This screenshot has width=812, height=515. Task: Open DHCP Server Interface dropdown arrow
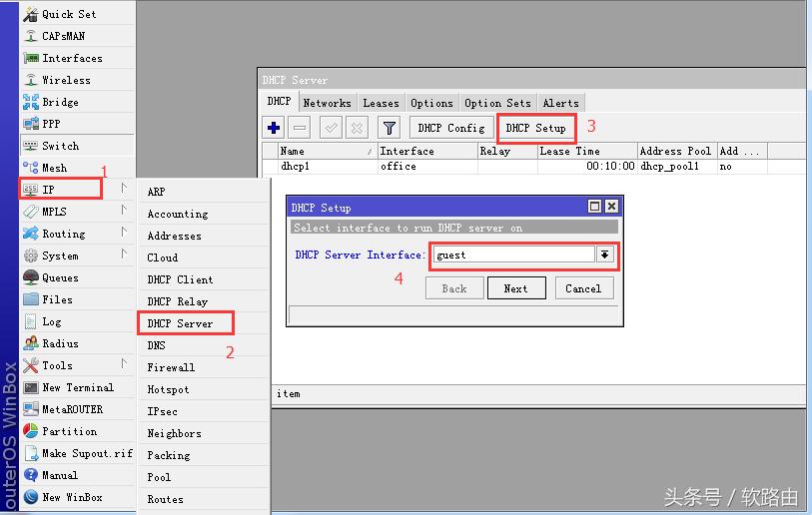click(x=604, y=255)
